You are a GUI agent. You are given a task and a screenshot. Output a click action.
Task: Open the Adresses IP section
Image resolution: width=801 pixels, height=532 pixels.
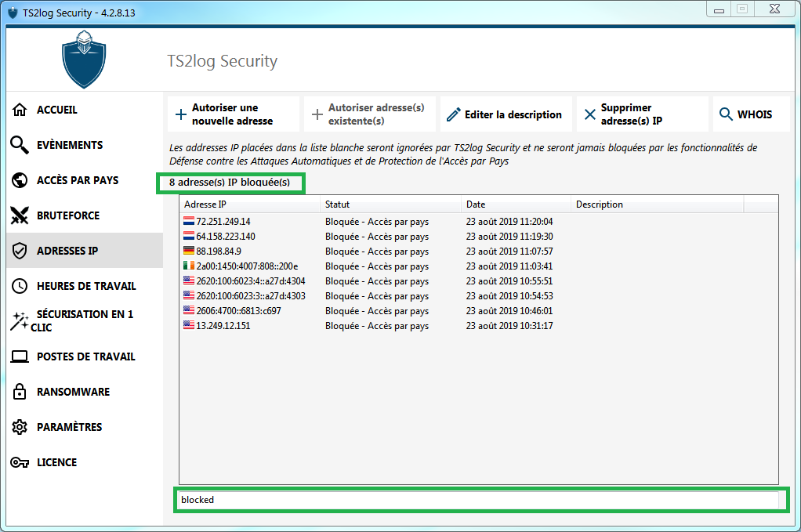85,251
